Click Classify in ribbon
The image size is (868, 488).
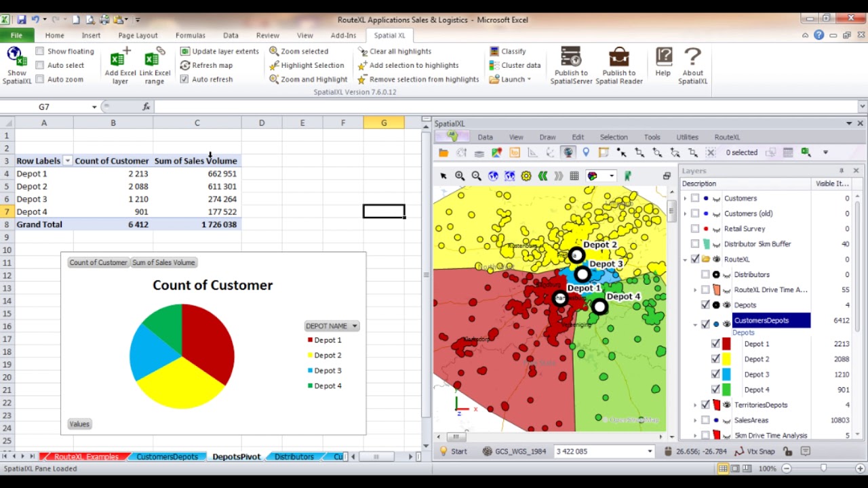coord(508,51)
